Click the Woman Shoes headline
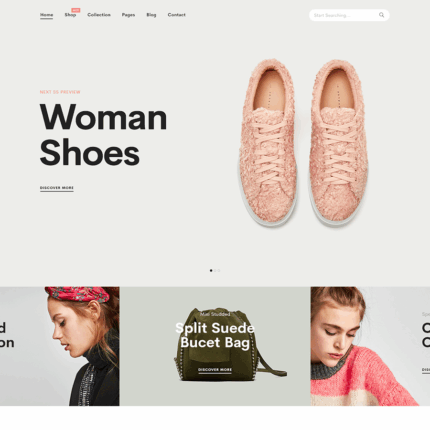Image resolution: width=430 pixels, height=430 pixels. (x=103, y=135)
